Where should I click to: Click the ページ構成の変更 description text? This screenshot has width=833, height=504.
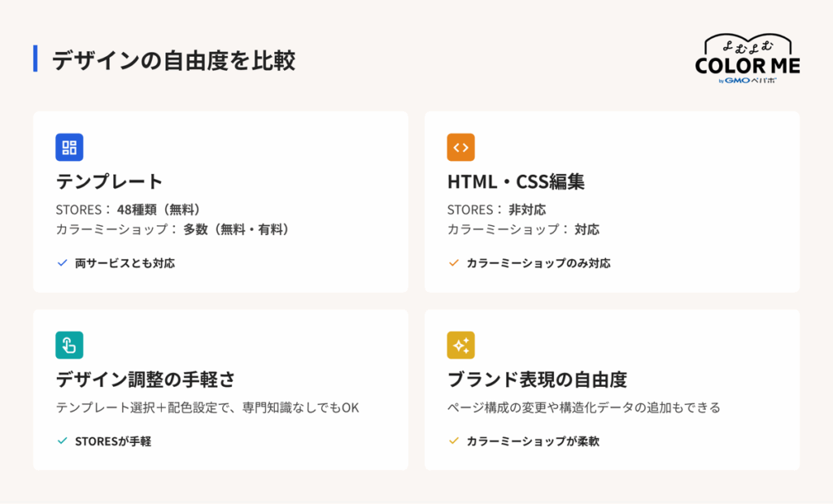coord(584,408)
